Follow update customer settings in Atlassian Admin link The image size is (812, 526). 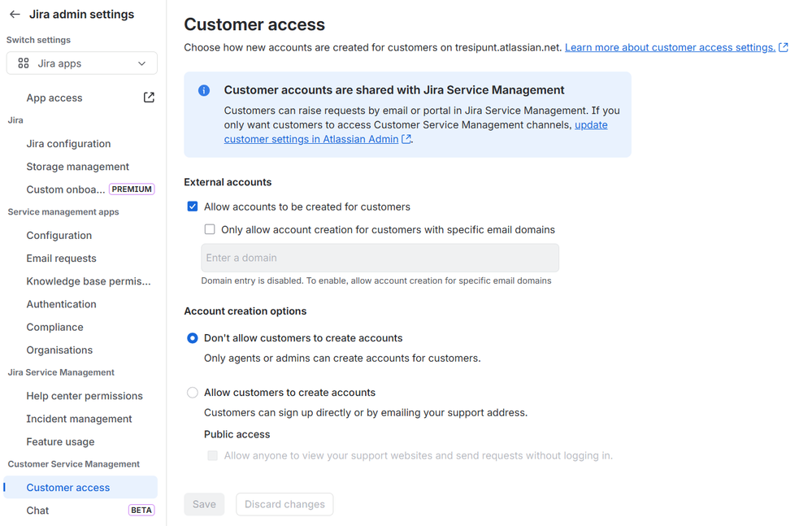[416, 132]
